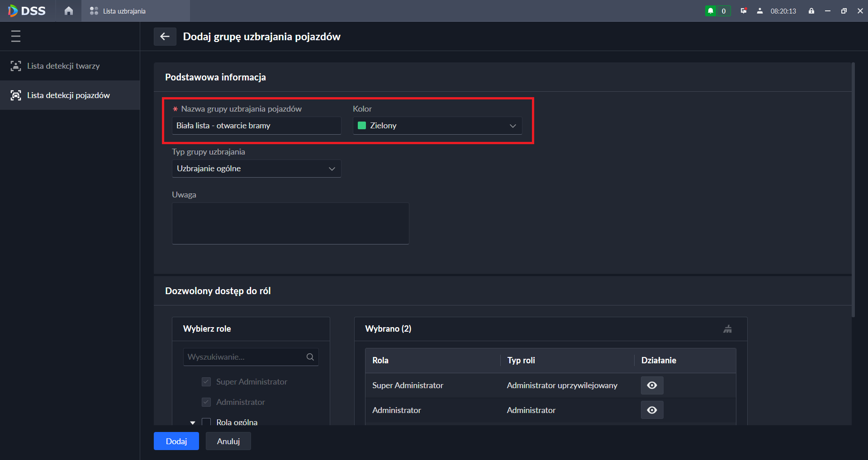Viewport: 868px width, 460px height.
Task: Click the home icon in top bar
Action: click(x=68, y=11)
